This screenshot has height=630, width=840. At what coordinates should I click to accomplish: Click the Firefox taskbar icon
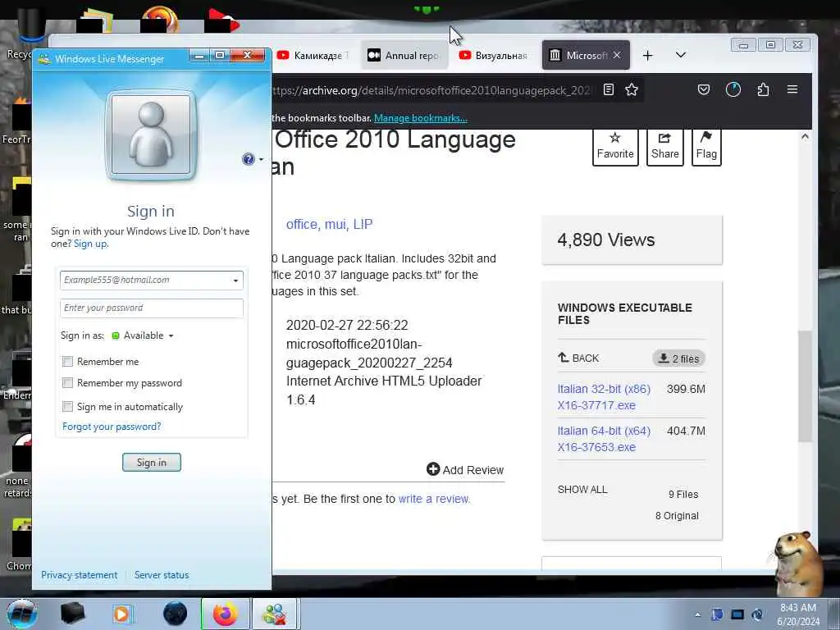tap(226, 614)
